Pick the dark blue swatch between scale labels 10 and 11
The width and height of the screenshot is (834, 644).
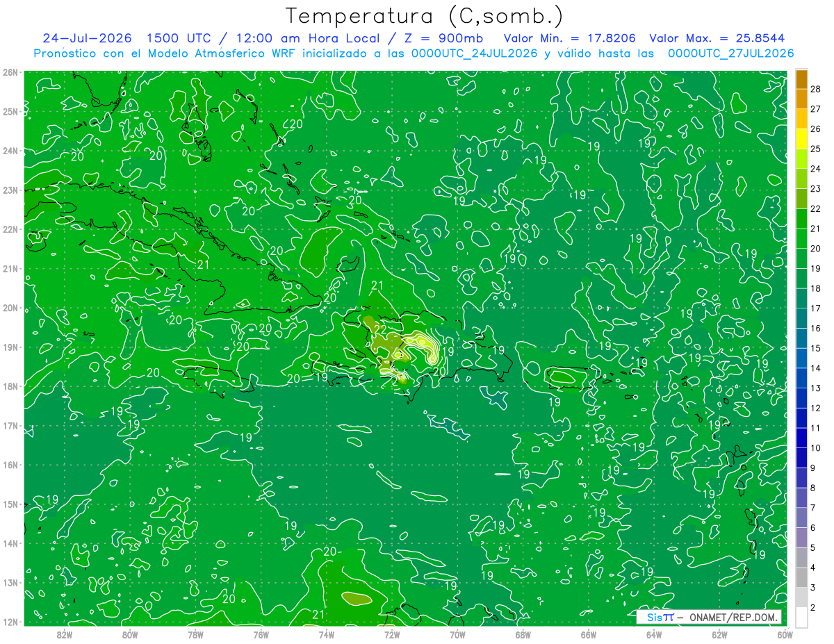[x=801, y=438]
